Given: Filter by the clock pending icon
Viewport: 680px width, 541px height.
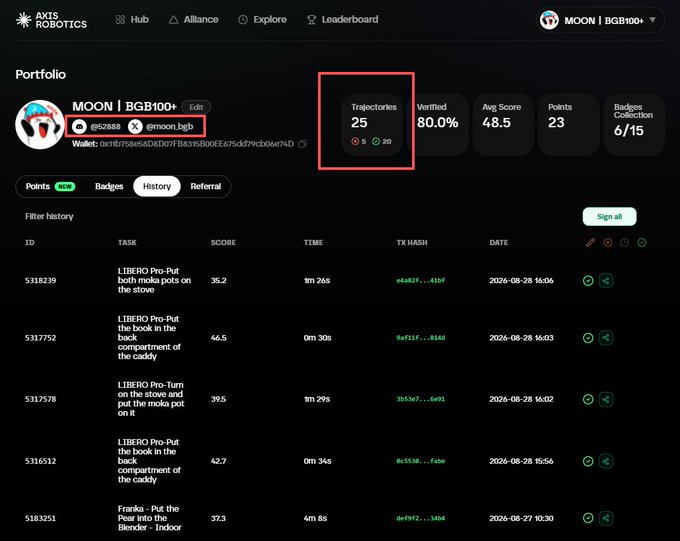Looking at the screenshot, I should [x=624, y=243].
